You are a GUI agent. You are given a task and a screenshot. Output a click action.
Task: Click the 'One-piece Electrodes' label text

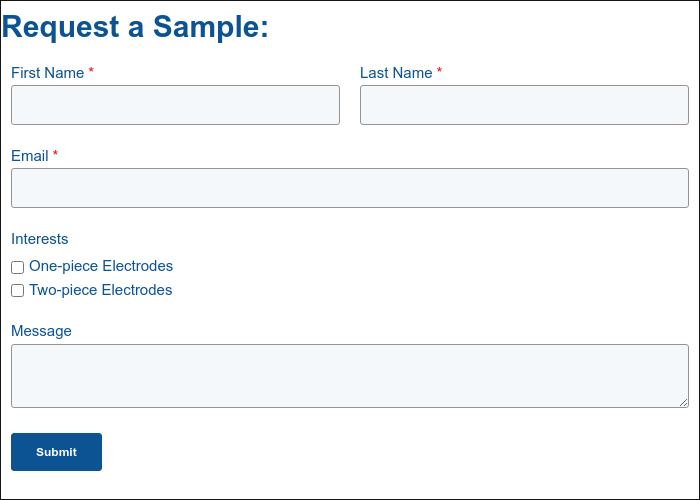[x=101, y=266]
